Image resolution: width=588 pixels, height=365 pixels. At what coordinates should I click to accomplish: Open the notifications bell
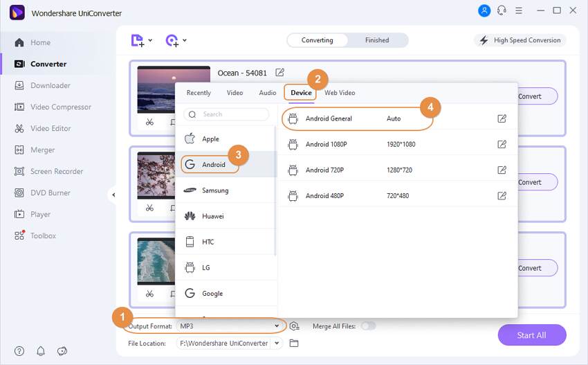click(41, 351)
